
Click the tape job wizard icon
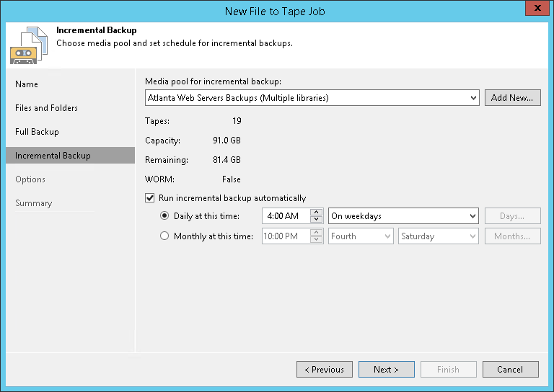pyautogui.click(x=29, y=45)
